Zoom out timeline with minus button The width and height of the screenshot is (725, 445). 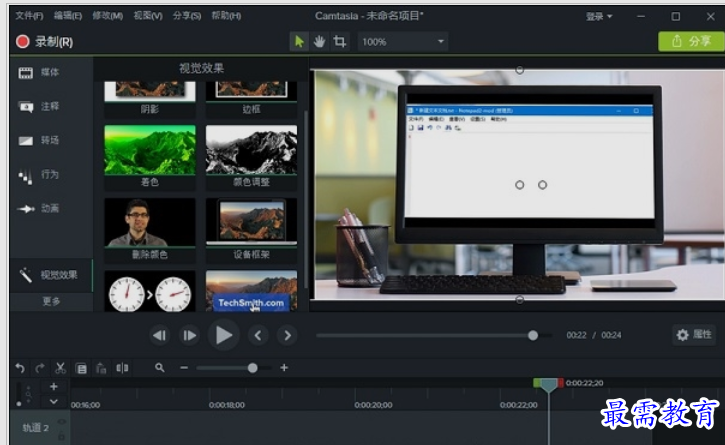[184, 368]
